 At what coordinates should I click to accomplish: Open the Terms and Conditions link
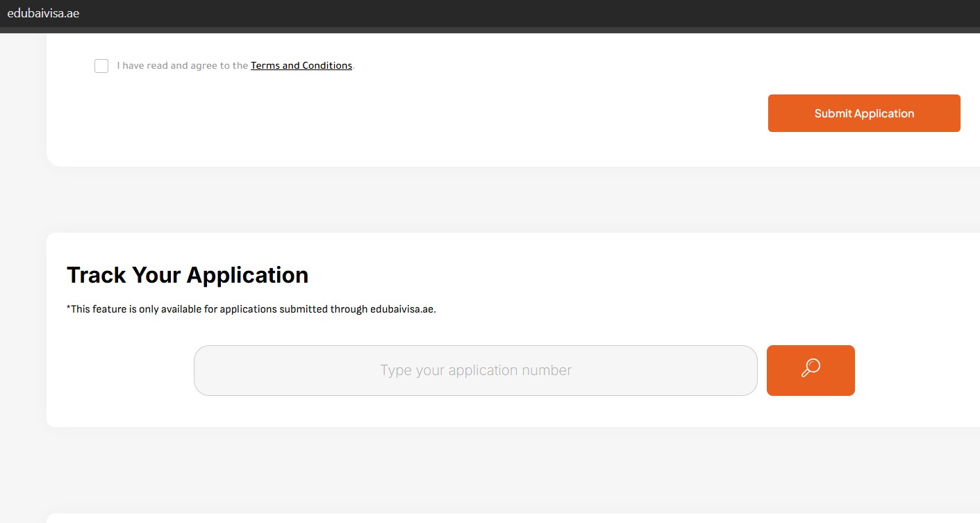[301, 65]
